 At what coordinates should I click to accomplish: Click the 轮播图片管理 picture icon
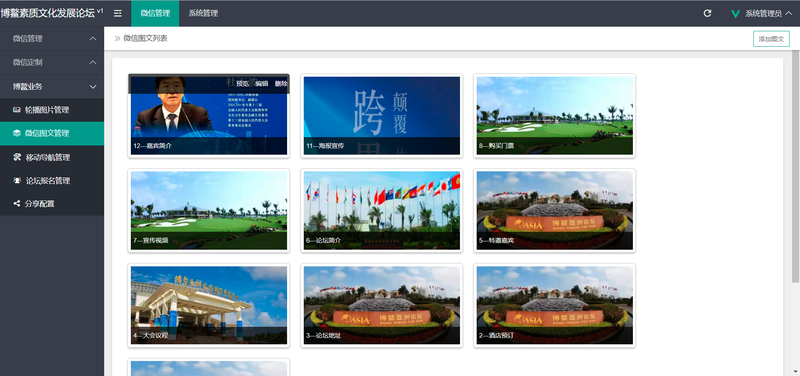[17, 110]
